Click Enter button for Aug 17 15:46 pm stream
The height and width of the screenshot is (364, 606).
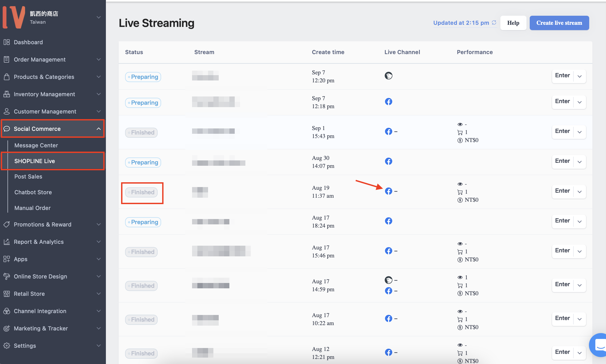[563, 250]
